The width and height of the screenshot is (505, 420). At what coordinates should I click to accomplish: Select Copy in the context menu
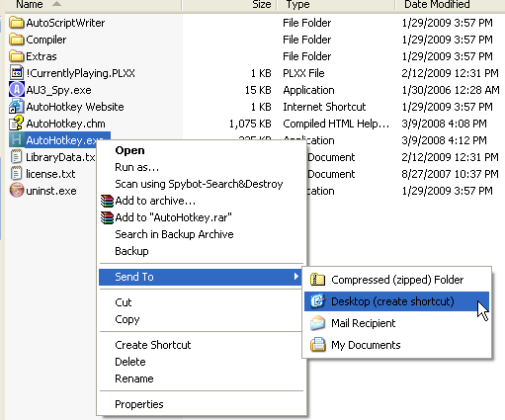click(202, 319)
